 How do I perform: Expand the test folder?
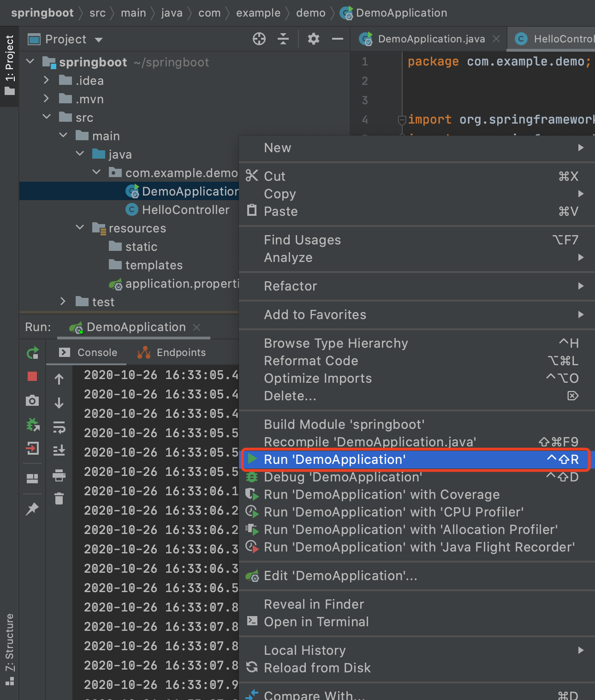(x=63, y=302)
